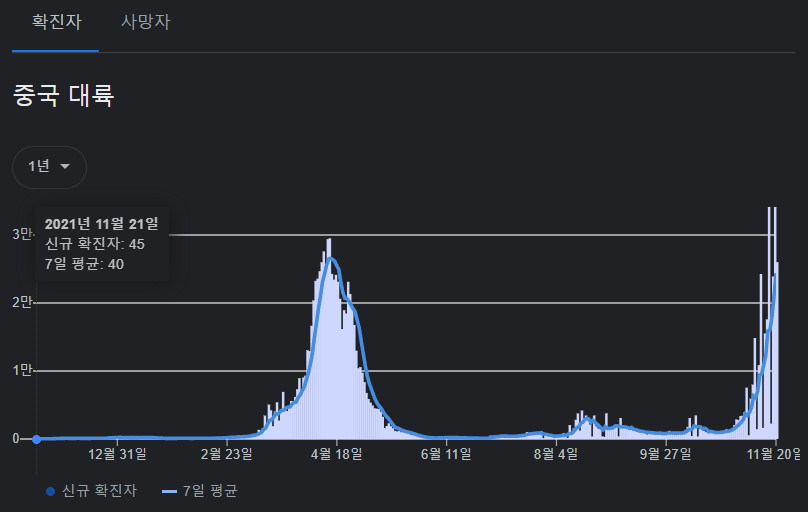This screenshot has height=512, width=808.
Task: Click the tooltip line 7일 평균: 40
Action: 85,264
